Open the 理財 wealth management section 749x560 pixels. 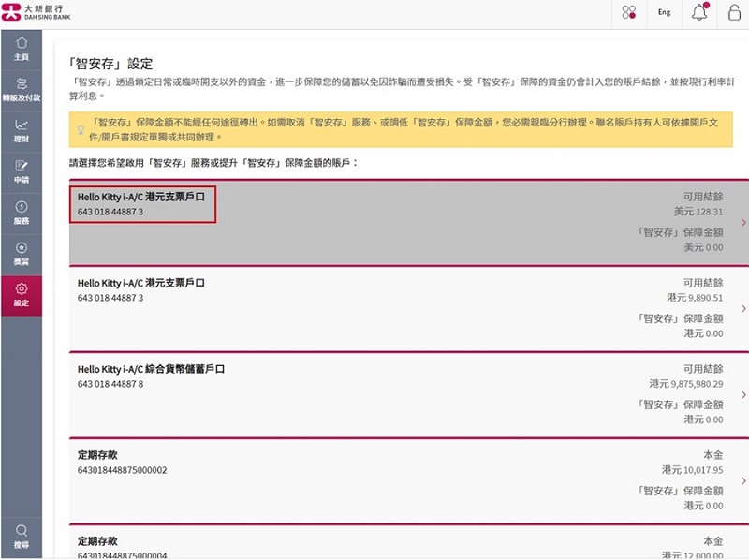click(21, 130)
